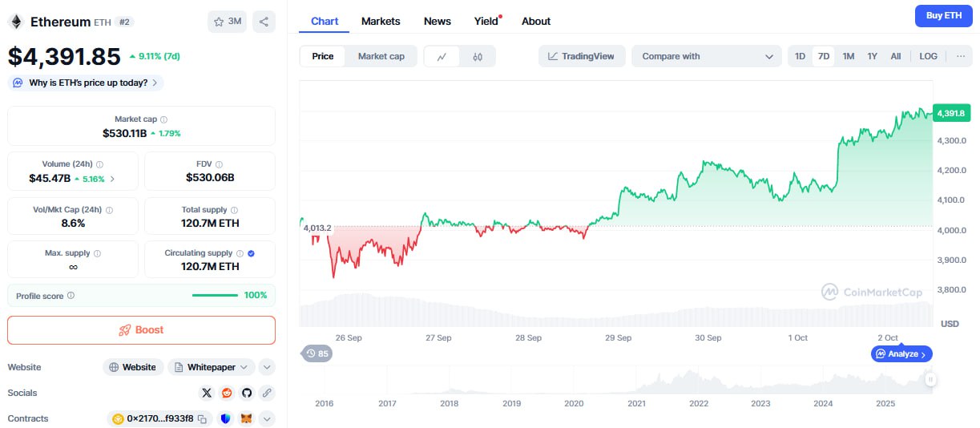Go to the Yield tab
This screenshot has height=428, width=980.
pos(486,21)
